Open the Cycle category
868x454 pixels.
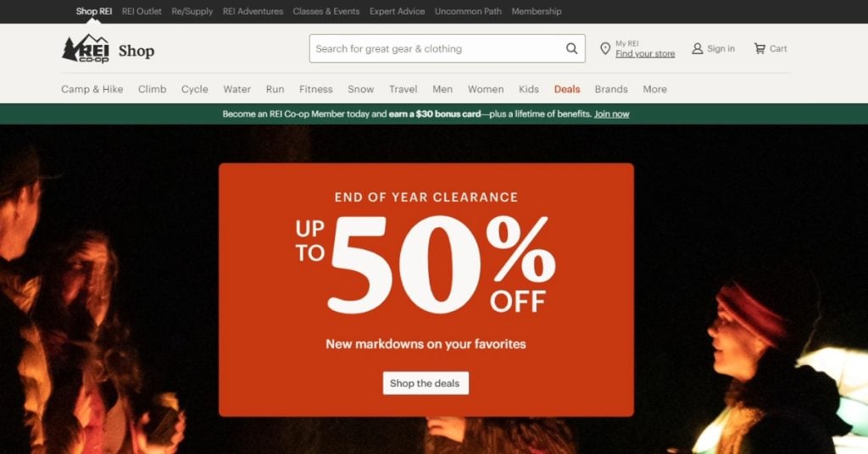195,89
